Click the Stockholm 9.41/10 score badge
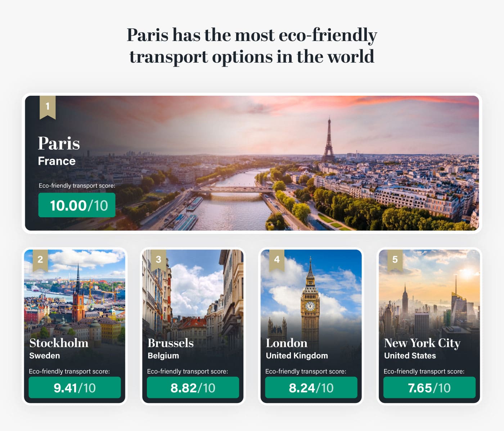 tap(75, 387)
